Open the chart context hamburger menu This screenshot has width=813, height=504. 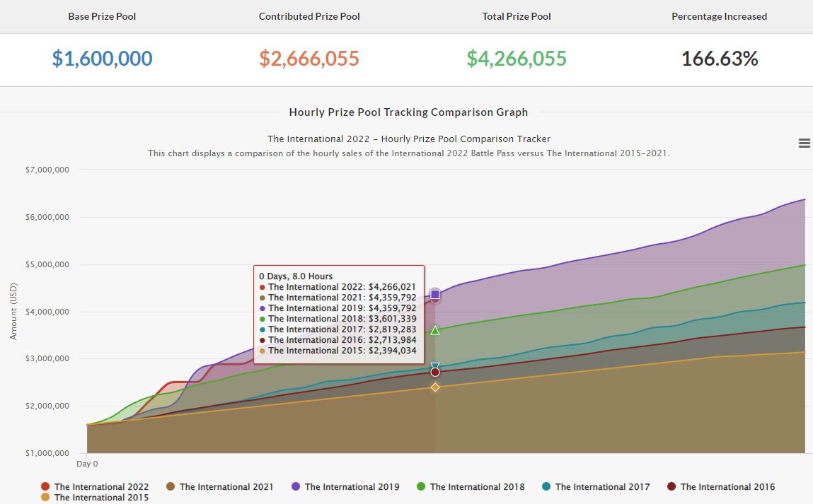(x=805, y=143)
